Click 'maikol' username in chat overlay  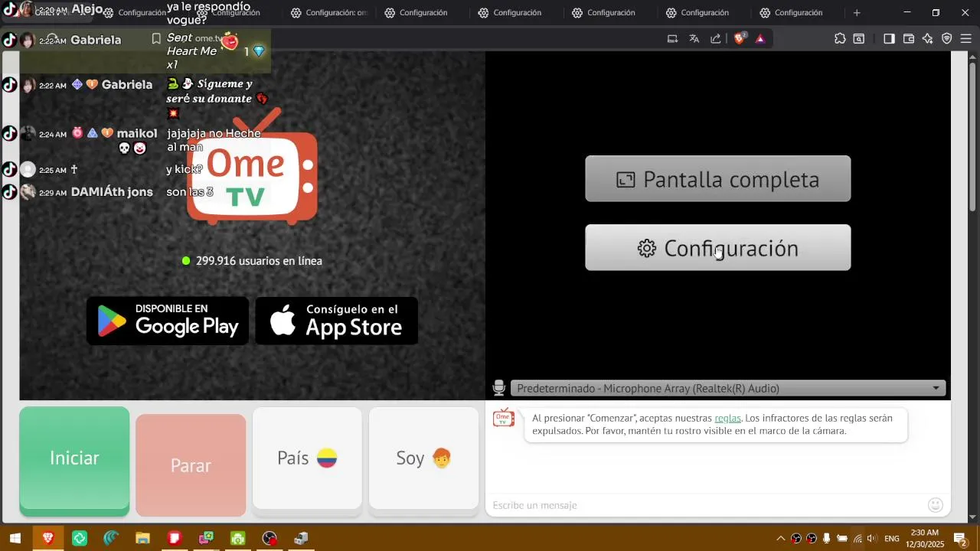(x=137, y=134)
